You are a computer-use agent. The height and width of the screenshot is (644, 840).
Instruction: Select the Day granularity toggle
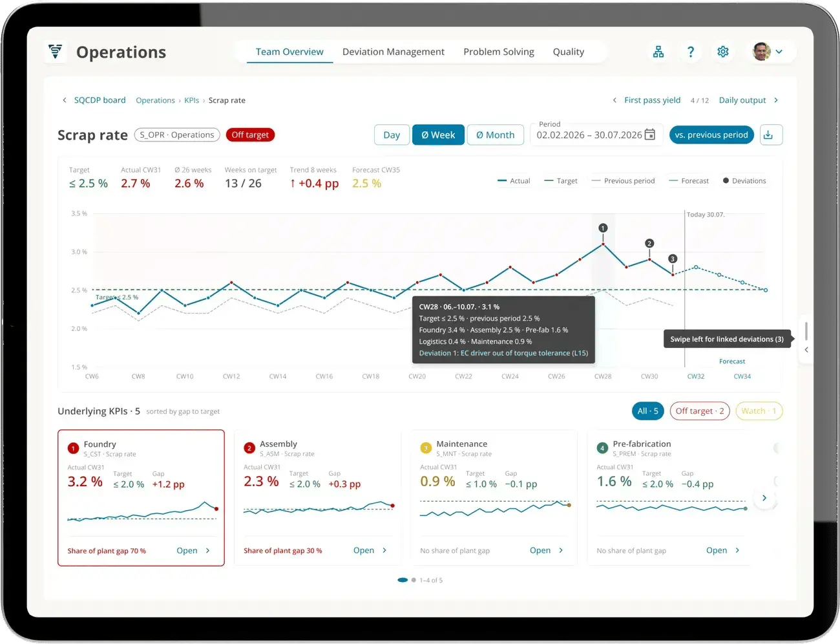pos(392,134)
